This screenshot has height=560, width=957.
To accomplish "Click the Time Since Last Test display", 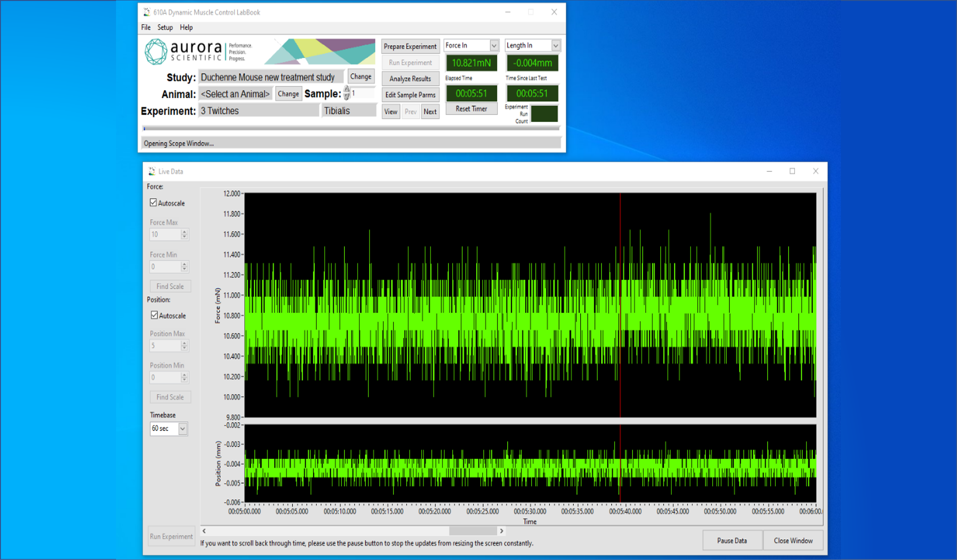I will pyautogui.click(x=533, y=93).
